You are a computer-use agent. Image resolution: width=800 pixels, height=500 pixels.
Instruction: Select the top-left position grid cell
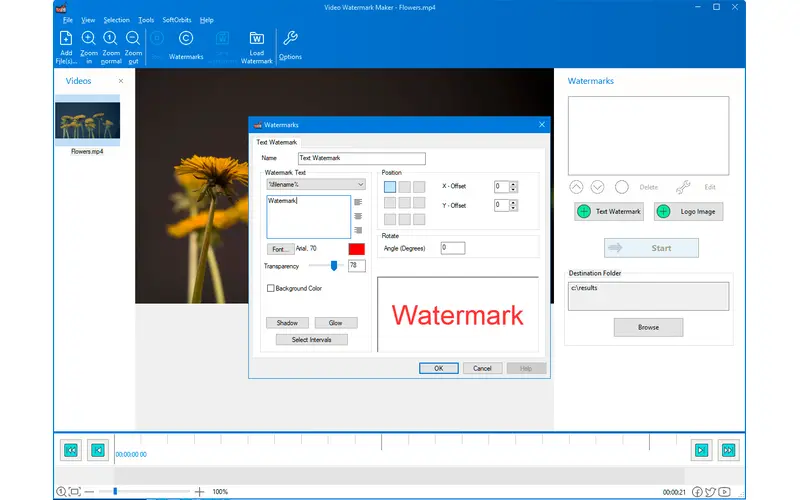pyautogui.click(x=389, y=187)
